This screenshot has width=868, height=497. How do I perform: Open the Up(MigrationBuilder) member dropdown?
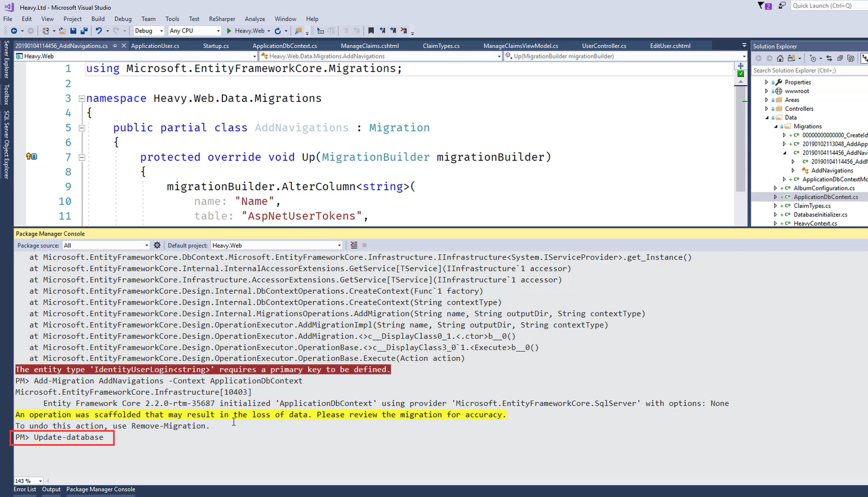point(625,56)
